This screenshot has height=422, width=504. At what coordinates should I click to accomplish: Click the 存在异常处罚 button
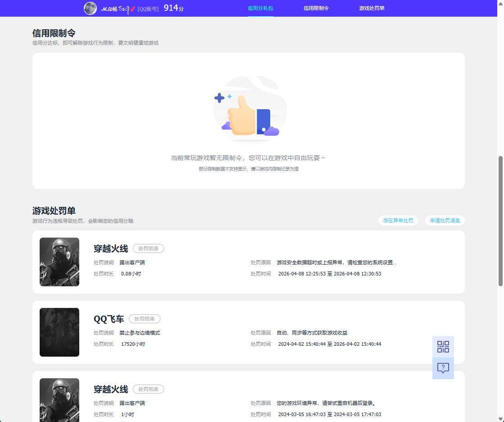398,220
